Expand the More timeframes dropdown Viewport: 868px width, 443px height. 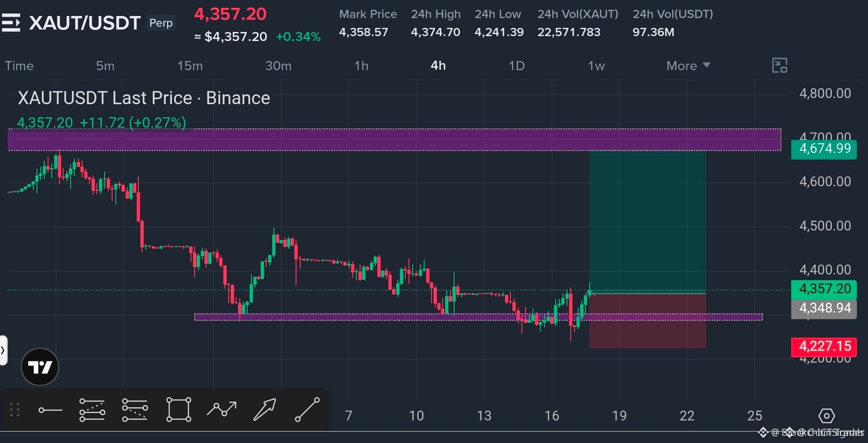[x=688, y=66]
